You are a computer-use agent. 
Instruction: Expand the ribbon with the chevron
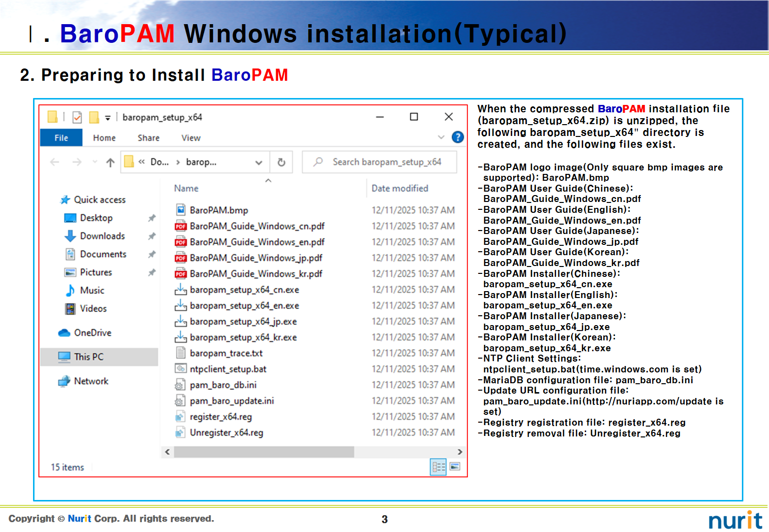[x=441, y=137]
